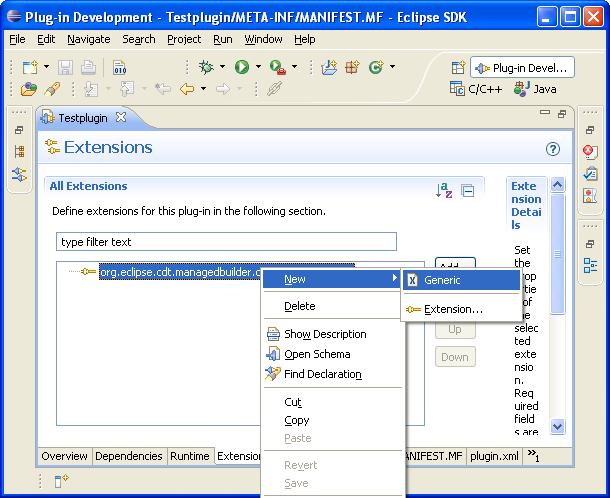The width and height of the screenshot is (610, 498).
Task: Open the Hierarchy view in left trim
Action: (19, 151)
